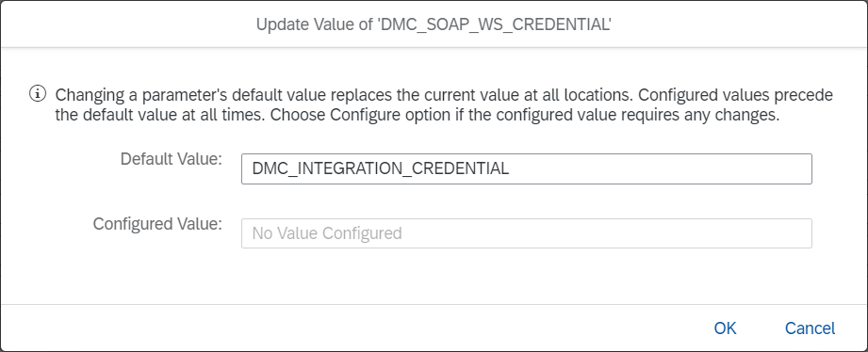Screen dimensions: 868x352
Task: Dismiss the dialog with Cancel
Action: [810, 328]
